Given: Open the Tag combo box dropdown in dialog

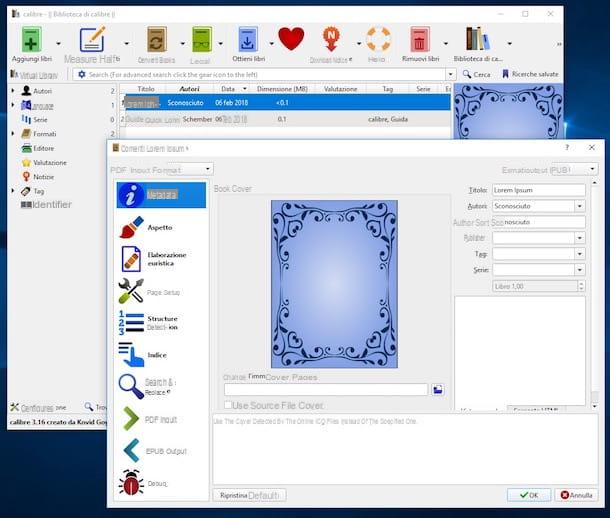Looking at the screenshot, I should (x=580, y=254).
